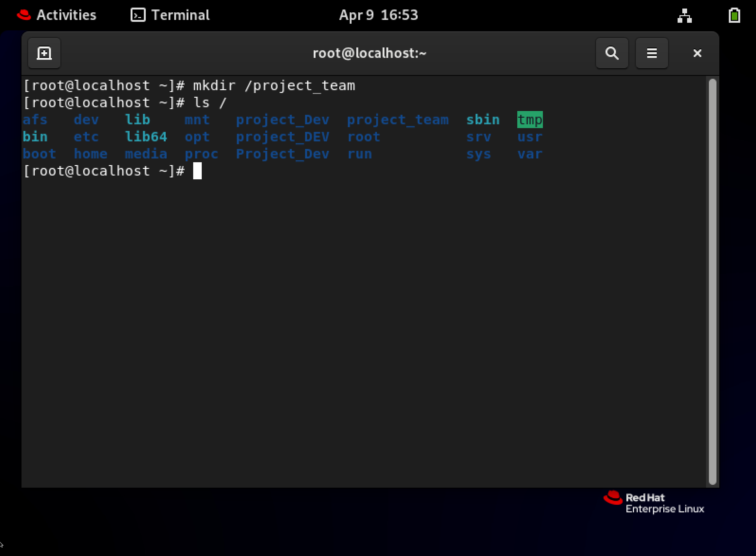Click the terminal vertical scrollbar

712,281
